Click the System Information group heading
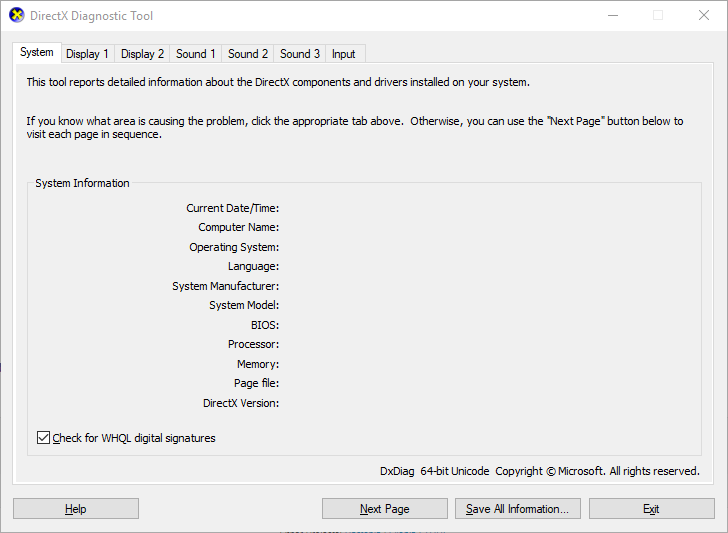This screenshot has width=728, height=533. tap(82, 183)
